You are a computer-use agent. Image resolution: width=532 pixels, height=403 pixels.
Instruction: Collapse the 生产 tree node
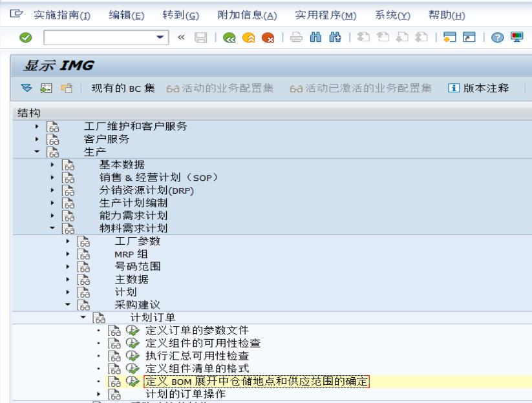pos(37,152)
